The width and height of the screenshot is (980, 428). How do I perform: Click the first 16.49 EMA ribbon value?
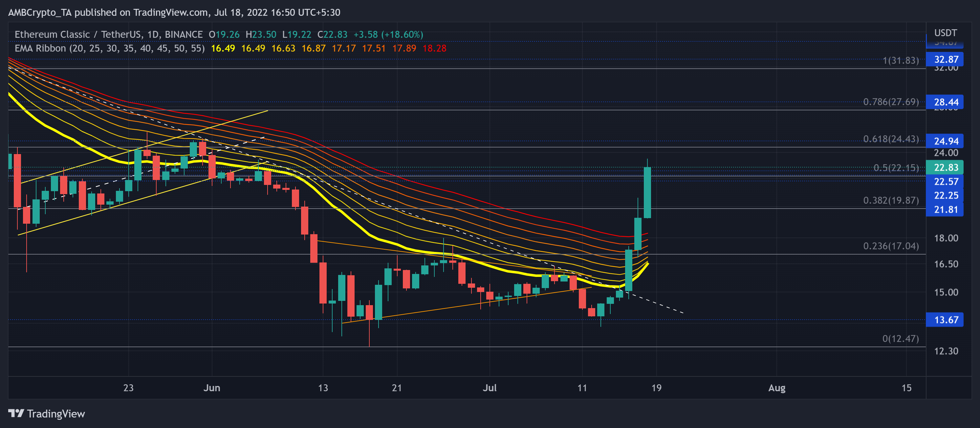click(223, 48)
